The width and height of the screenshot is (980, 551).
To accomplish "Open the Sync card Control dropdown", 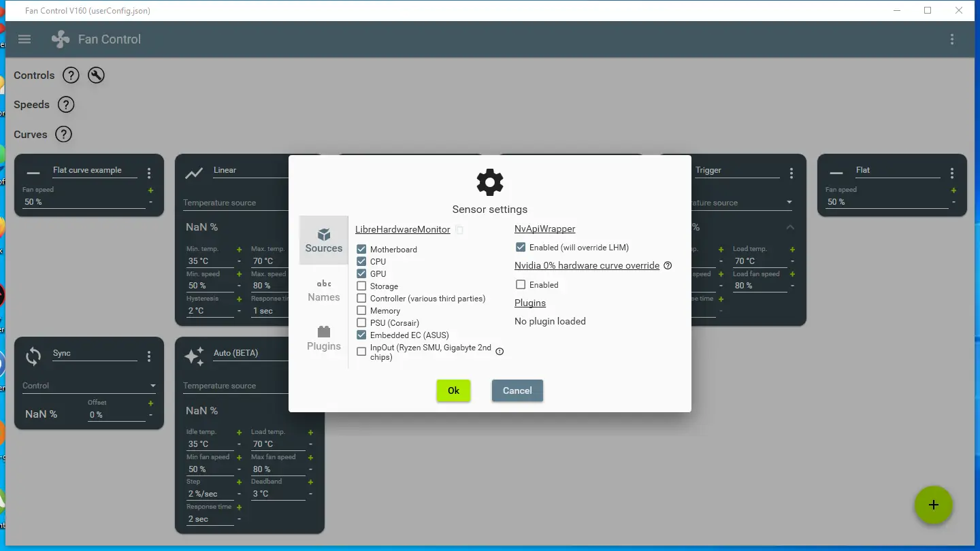I will [x=89, y=386].
